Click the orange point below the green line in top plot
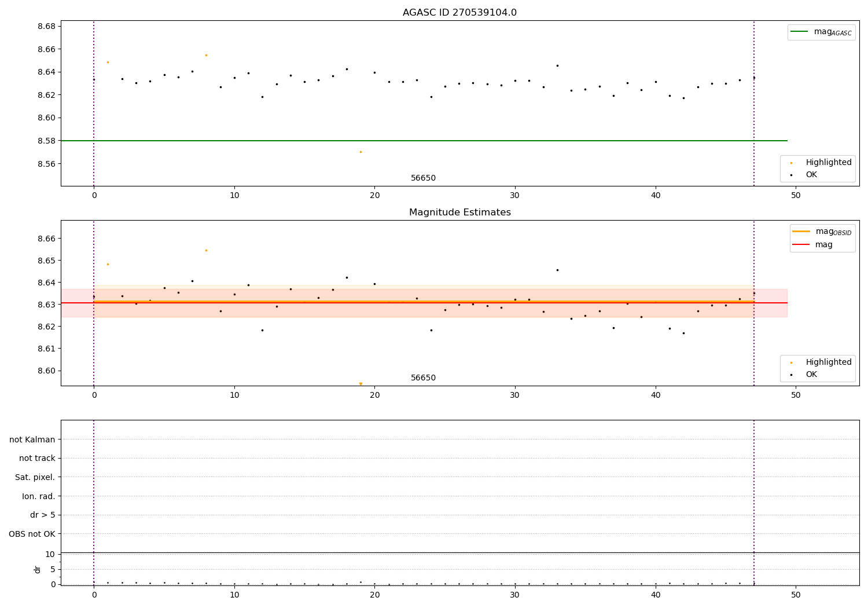The height and width of the screenshot is (608, 868). tap(361, 152)
